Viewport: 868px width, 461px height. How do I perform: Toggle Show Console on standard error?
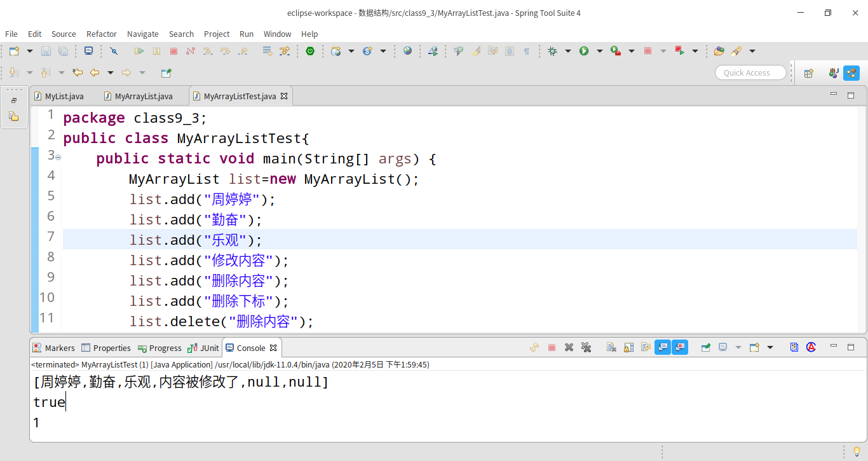pos(680,347)
